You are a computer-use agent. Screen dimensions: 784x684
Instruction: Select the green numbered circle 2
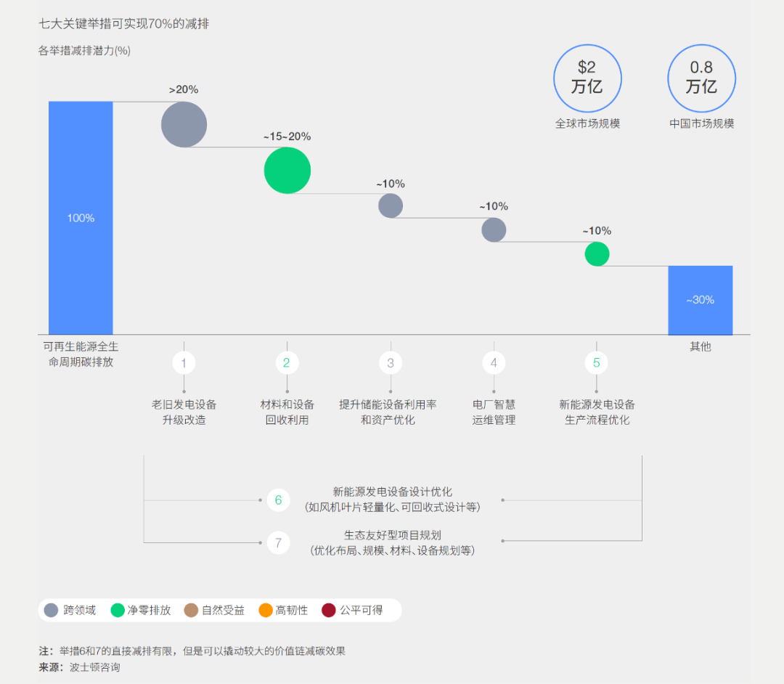coord(287,363)
